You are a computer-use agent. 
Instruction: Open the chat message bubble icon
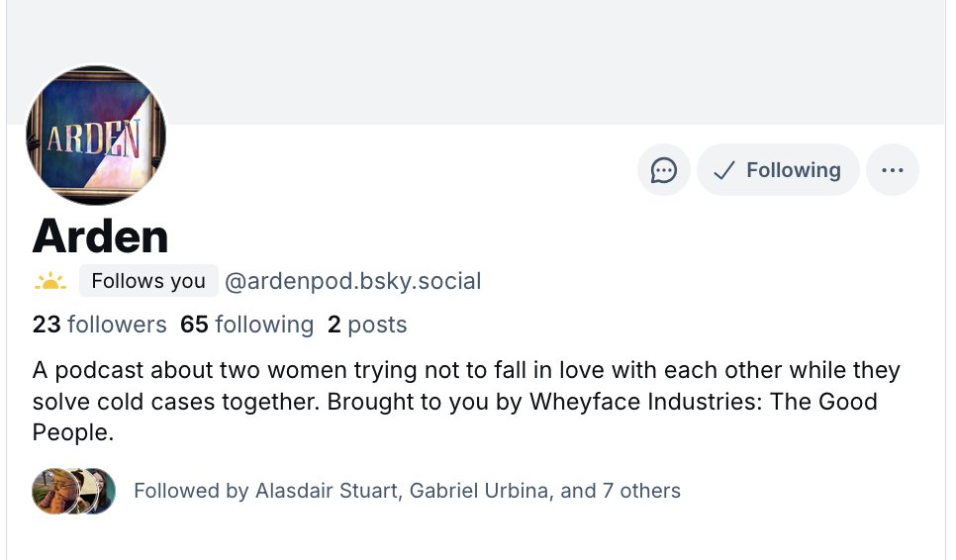click(664, 170)
